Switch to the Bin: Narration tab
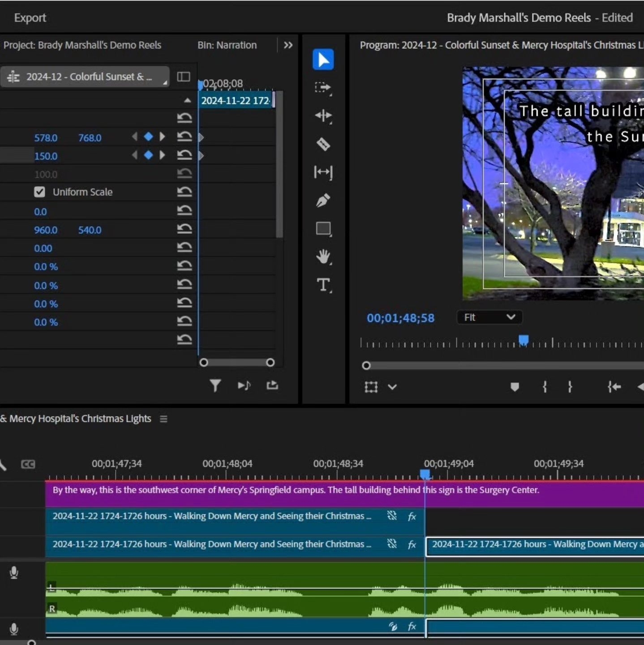Viewport: 644px width, 645px height. [227, 45]
